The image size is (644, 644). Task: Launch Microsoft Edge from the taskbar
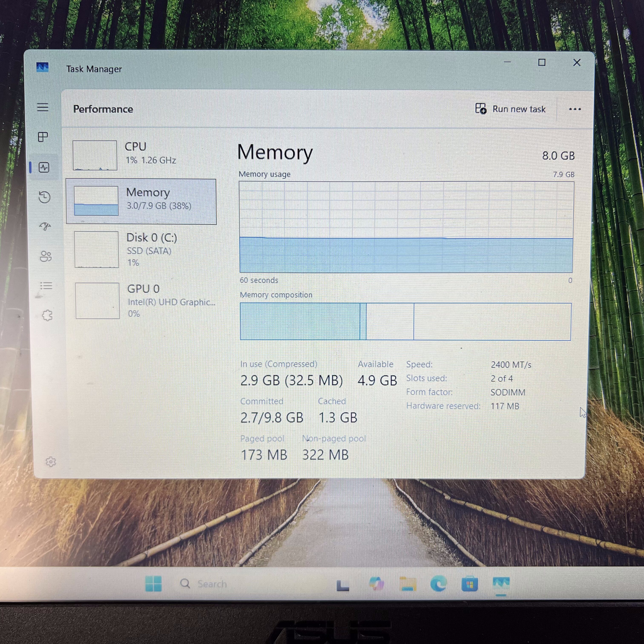coord(438,584)
